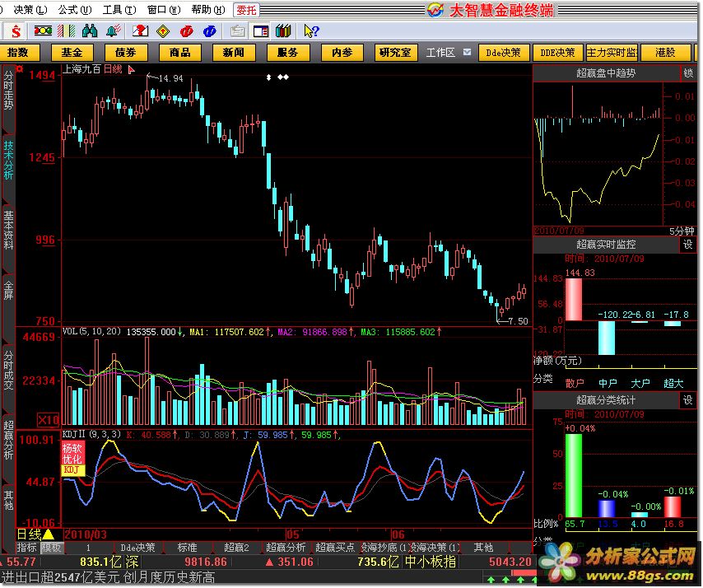Click the 基金 yellow button
Screen dimensions: 703x588
click(72, 53)
